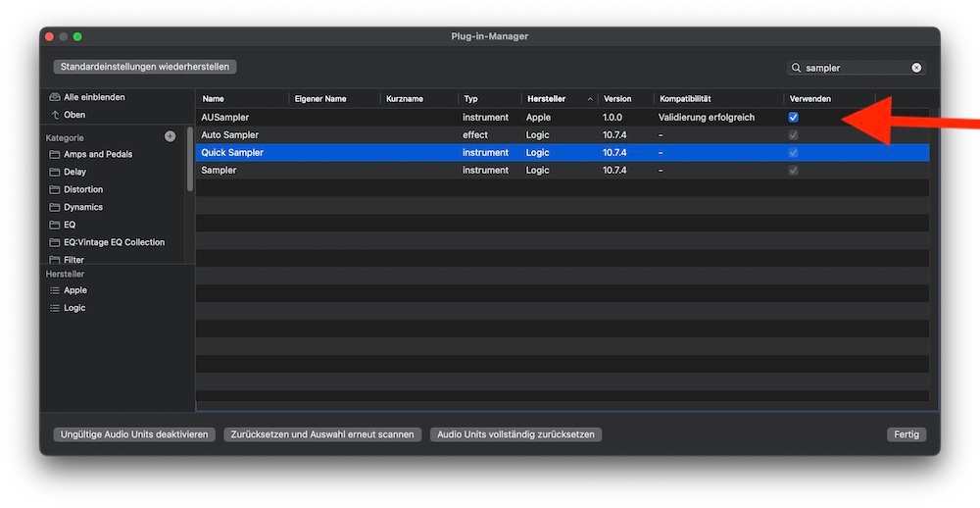Screen dimensions: 980x508
Task: Toggle the Auto Sampler Verwenden checkbox
Action: click(x=793, y=135)
